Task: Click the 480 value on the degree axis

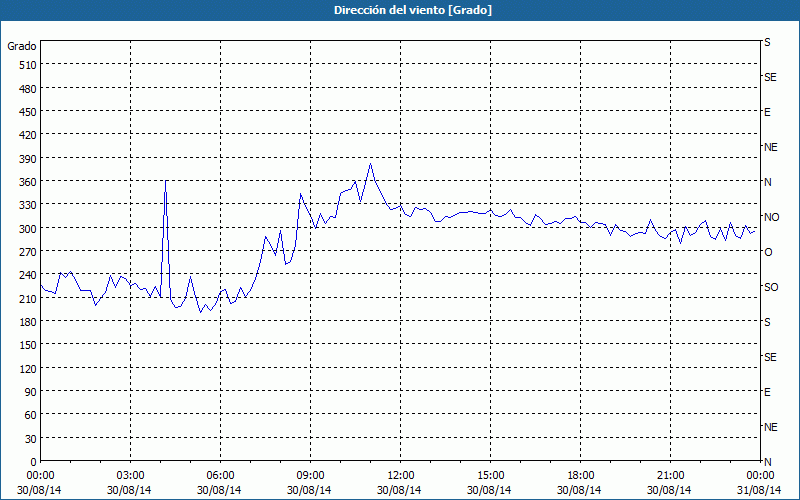Action: (x=29, y=89)
